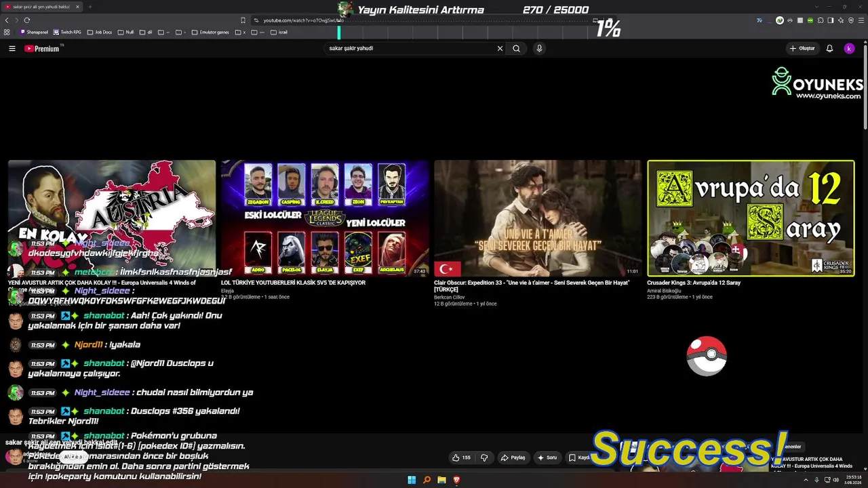Screen dimensions: 868x488
Task: Open Windows taskbar search
Action: [427, 480]
